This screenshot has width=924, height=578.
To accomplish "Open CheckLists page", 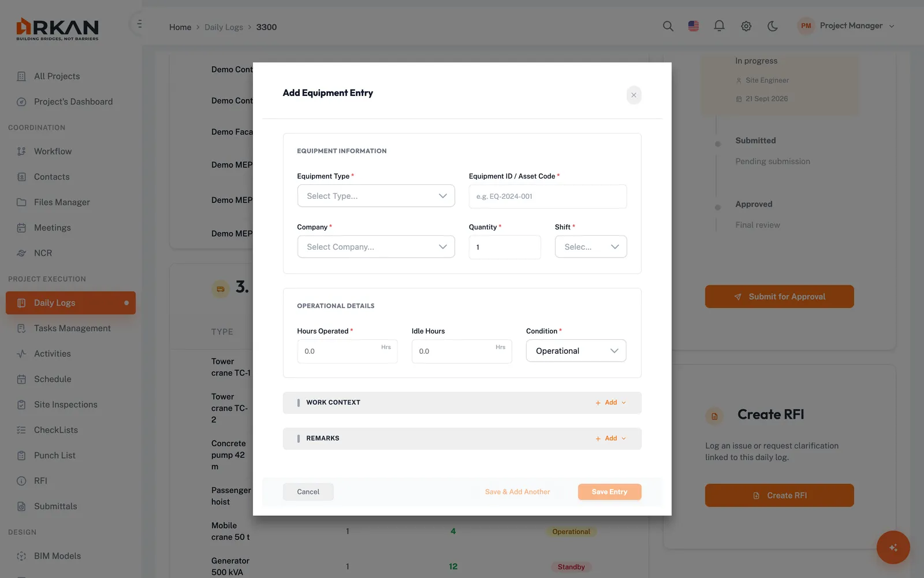I will (70, 430).
